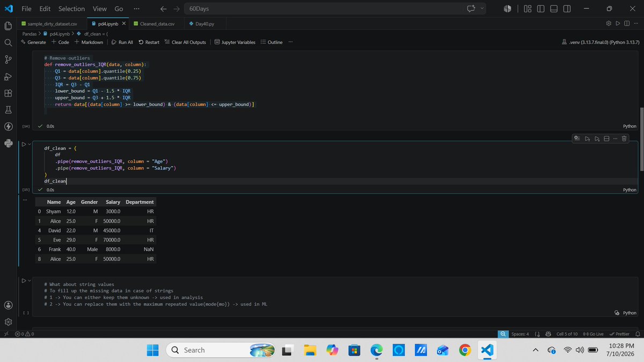Open output cell actions ellipsis
This screenshot has width=644, height=362.
pos(24,200)
